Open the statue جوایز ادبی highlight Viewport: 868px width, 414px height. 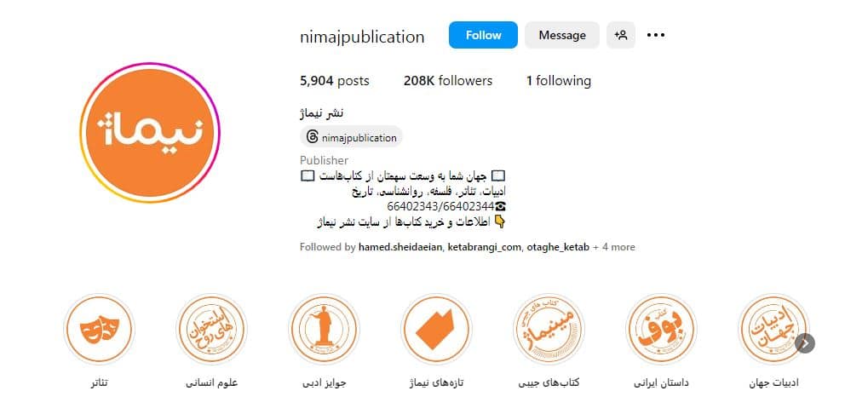coord(324,330)
